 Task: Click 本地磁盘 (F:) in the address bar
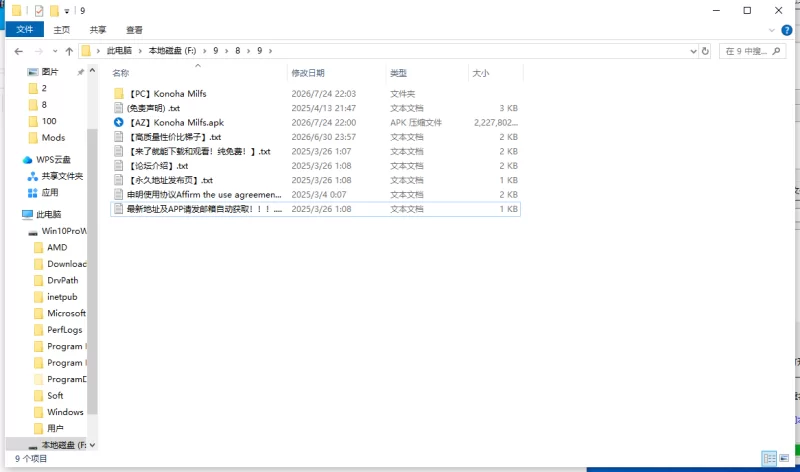(172, 51)
